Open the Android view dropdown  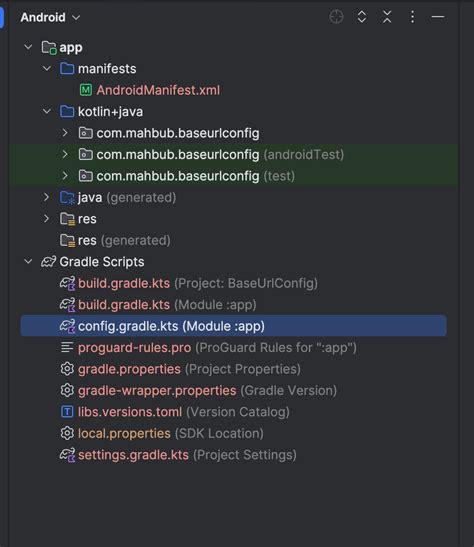click(51, 17)
